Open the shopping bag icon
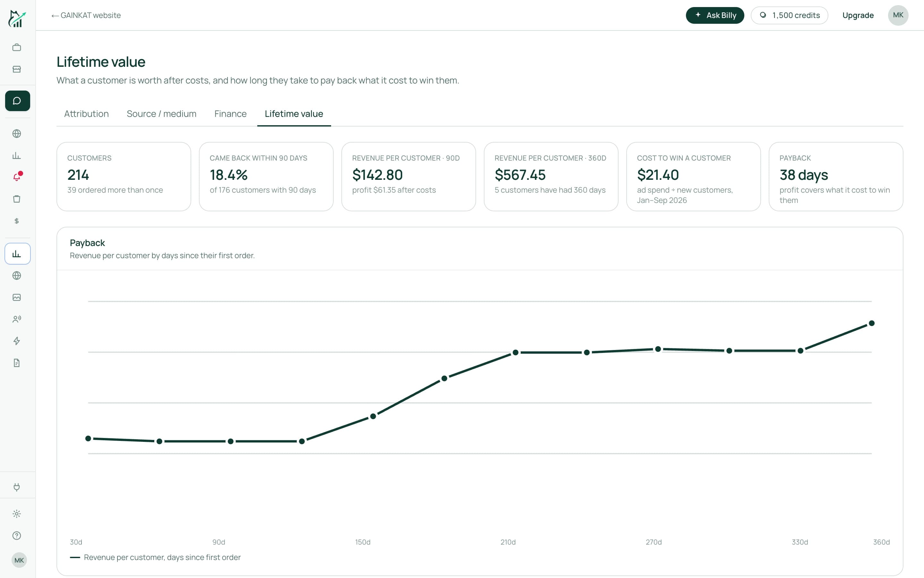The height and width of the screenshot is (578, 924). [x=16, y=199]
